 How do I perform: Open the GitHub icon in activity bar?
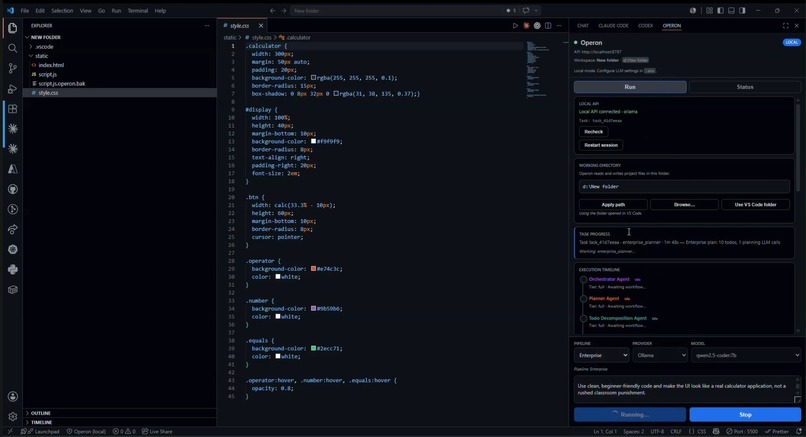point(13,189)
